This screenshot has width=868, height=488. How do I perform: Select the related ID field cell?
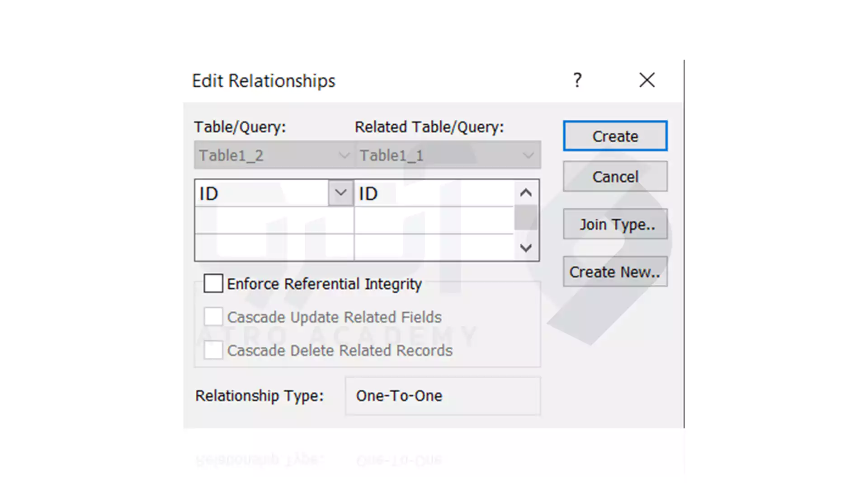(x=434, y=193)
